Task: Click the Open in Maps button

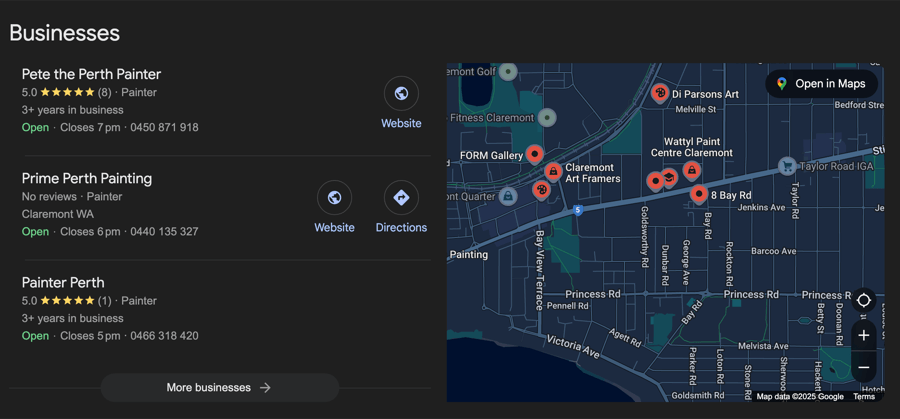Action: click(821, 84)
